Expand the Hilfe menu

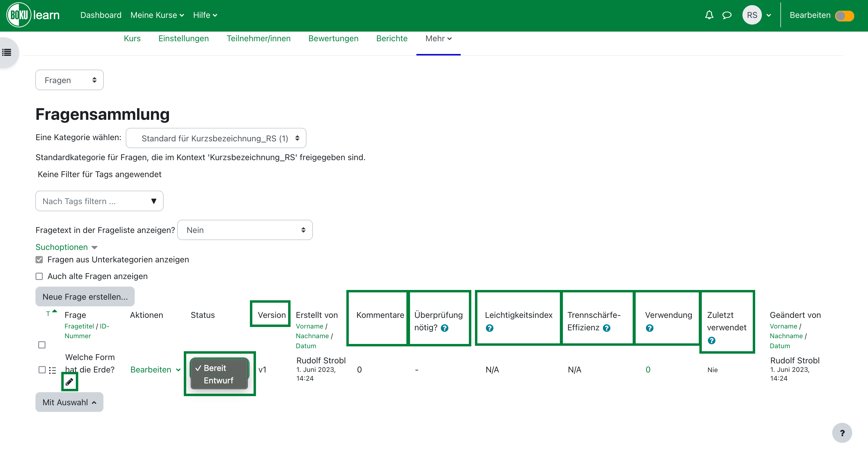click(205, 15)
